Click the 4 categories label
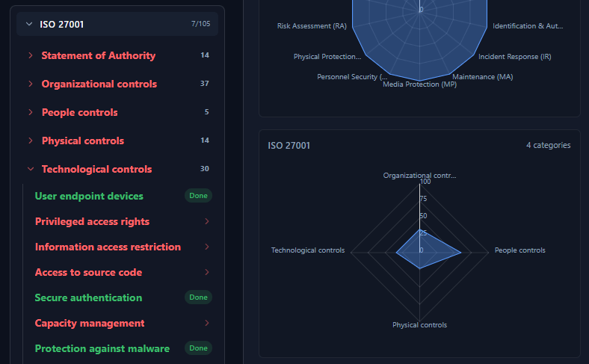 tap(548, 145)
